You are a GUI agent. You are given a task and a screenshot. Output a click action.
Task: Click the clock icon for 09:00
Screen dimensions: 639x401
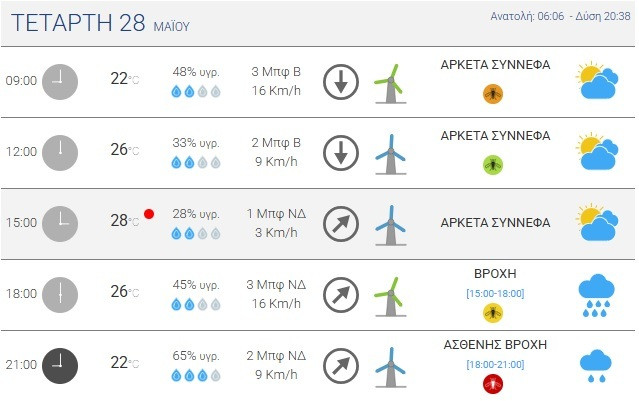click(x=60, y=81)
